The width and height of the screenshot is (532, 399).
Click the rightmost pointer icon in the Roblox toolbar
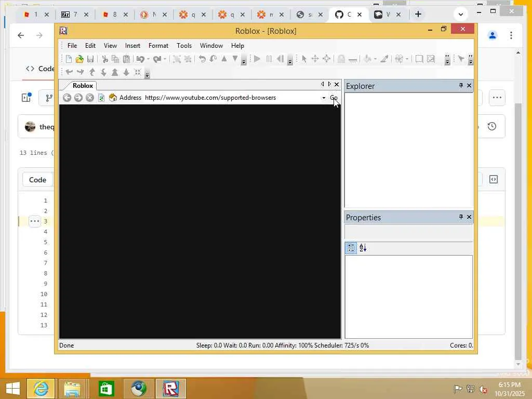click(x=461, y=59)
